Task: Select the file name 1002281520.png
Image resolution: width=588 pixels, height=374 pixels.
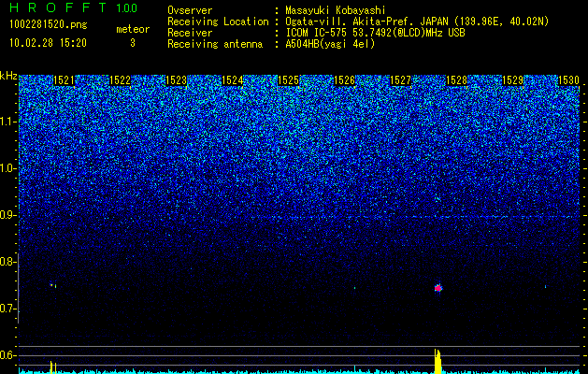Action: pyautogui.click(x=48, y=25)
